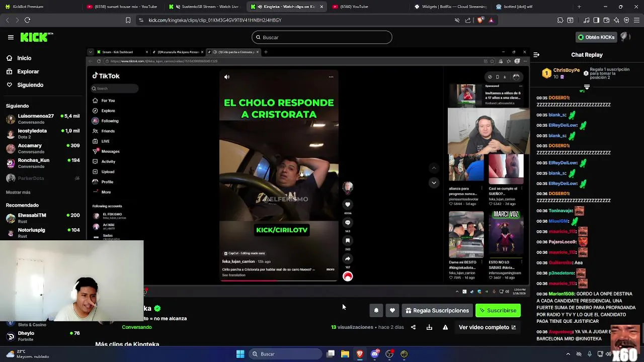
Task: Close the Kingteka clip tab
Action: pyautogui.click(x=321, y=7)
